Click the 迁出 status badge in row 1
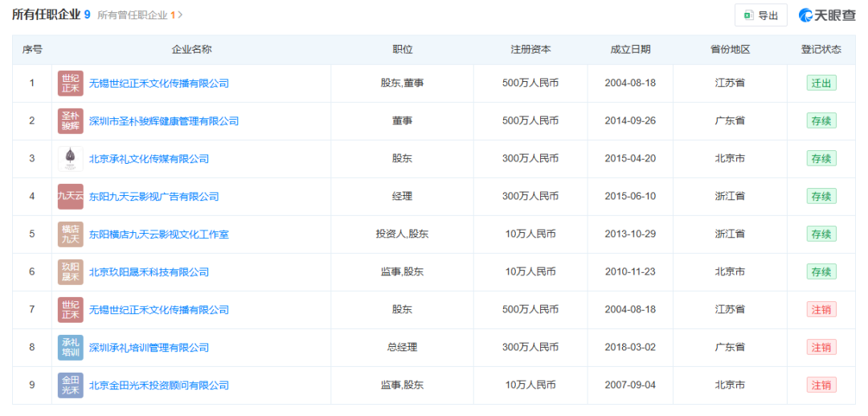This screenshot has width=868, height=416. pyautogui.click(x=821, y=84)
